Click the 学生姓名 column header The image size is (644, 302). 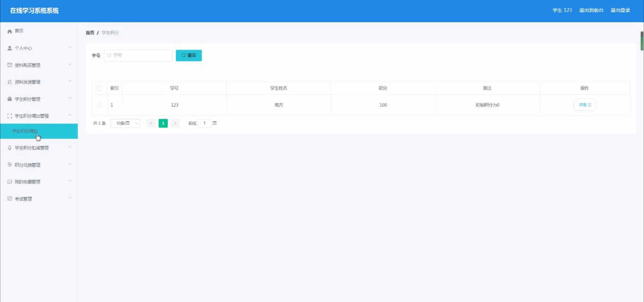point(278,88)
